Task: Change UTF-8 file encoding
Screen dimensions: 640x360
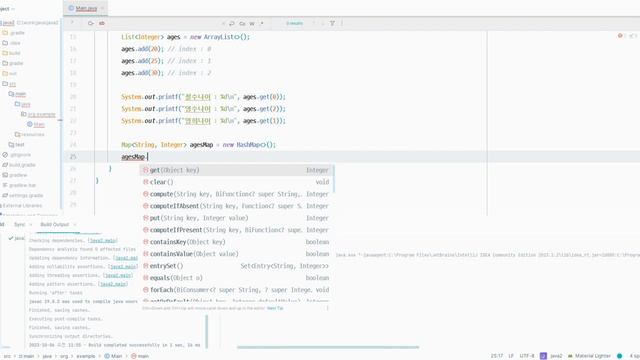Action: pos(527,356)
